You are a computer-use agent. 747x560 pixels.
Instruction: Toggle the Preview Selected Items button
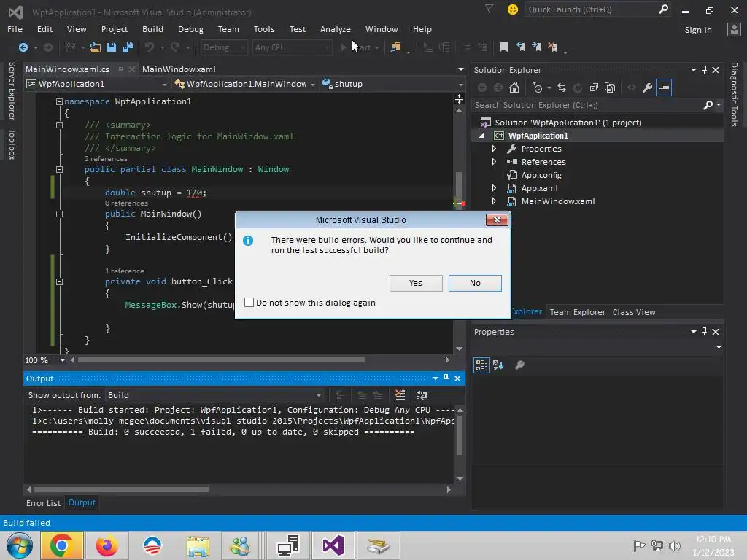664,87
